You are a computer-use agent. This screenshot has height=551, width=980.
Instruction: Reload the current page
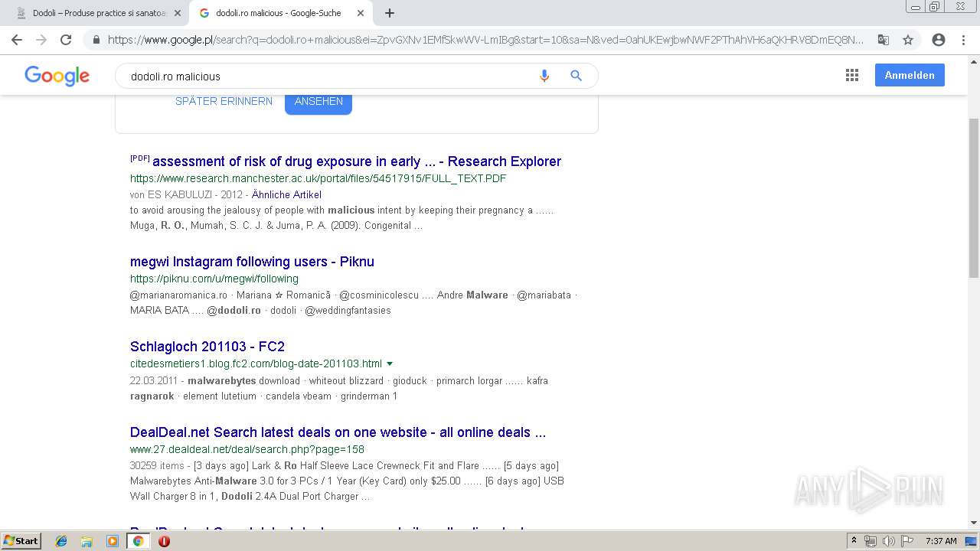coord(66,40)
